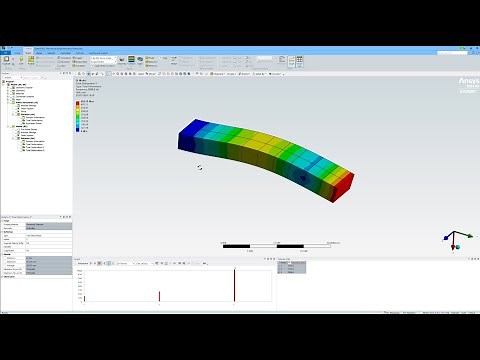This screenshot has height=360, width=480.
Task: Click the quick launch search box
Action: tap(452, 53)
